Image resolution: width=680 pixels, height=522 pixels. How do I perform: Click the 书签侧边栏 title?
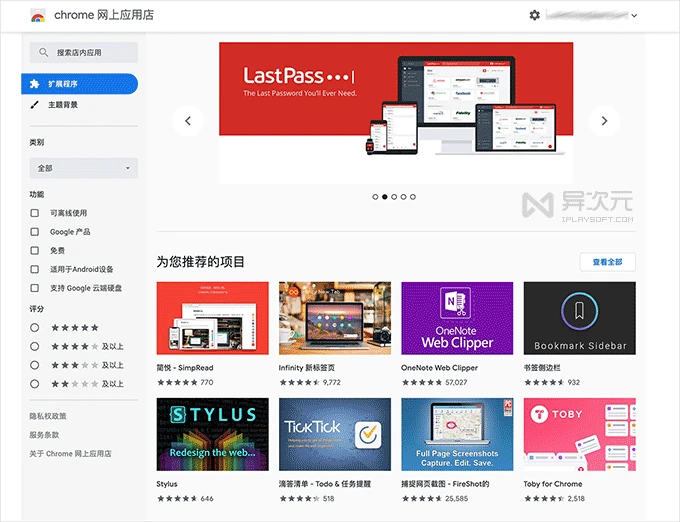click(x=542, y=368)
